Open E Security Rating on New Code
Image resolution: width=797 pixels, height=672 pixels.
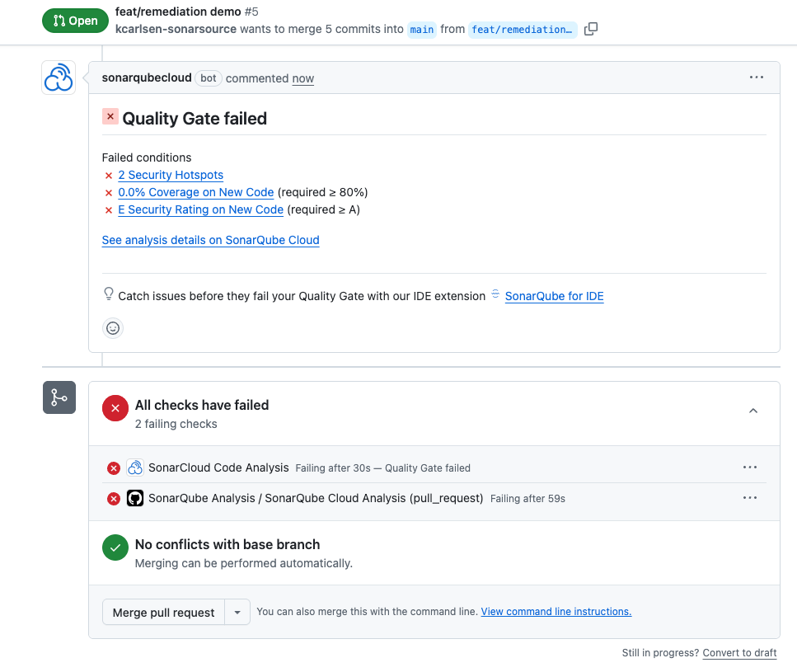click(200, 209)
